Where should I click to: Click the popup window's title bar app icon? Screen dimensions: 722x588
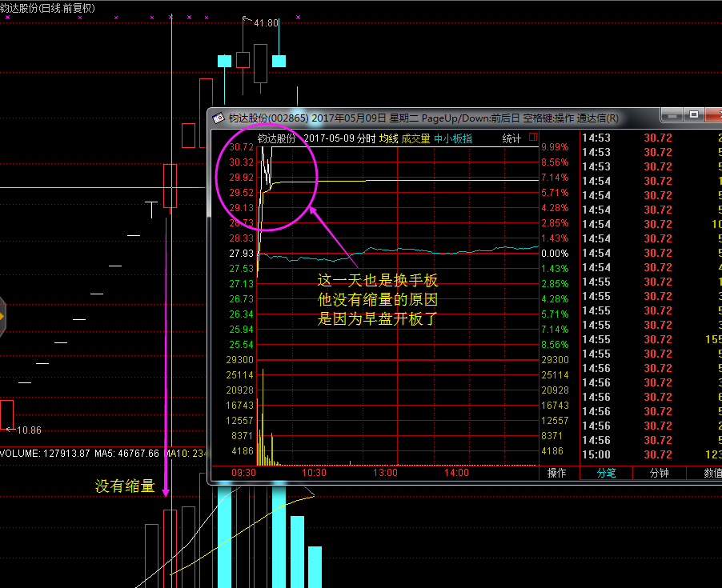219,118
